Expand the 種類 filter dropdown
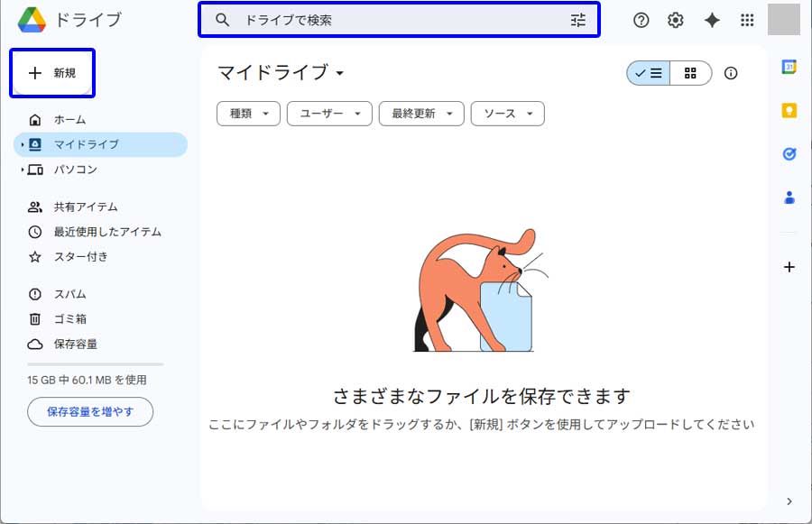Screen dimensions: 812x524 coord(248,114)
